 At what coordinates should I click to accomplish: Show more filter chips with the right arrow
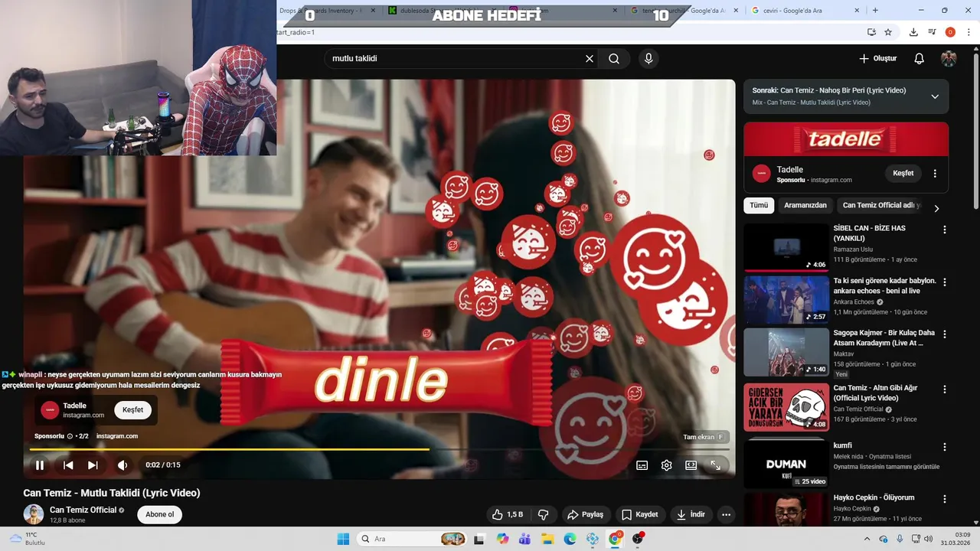936,208
